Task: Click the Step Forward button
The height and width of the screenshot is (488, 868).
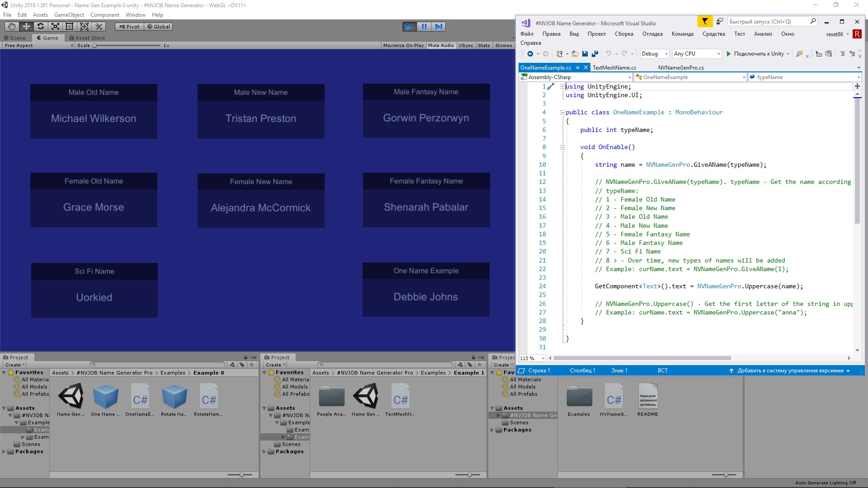Action: [438, 26]
